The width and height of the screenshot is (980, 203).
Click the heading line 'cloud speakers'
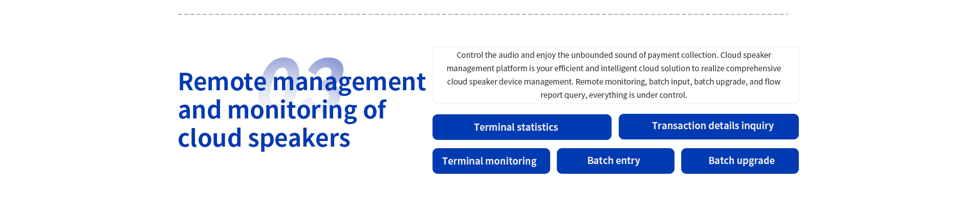coord(264,138)
